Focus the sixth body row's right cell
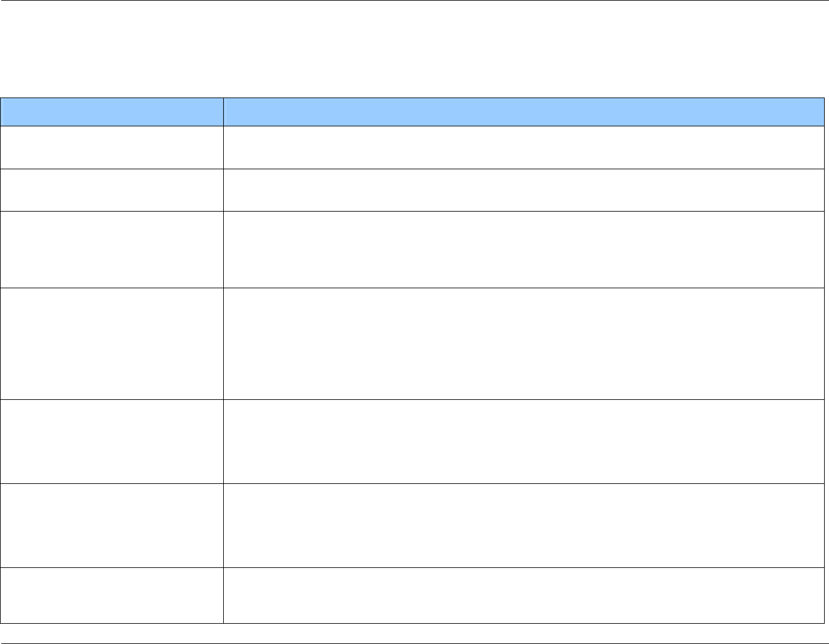Screen dimensions: 829x644 click(523, 525)
